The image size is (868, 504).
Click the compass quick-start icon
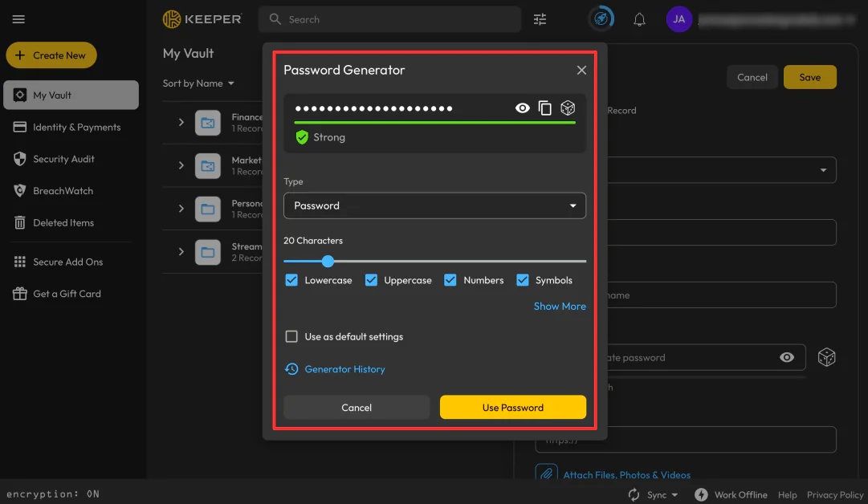[x=601, y=18]
